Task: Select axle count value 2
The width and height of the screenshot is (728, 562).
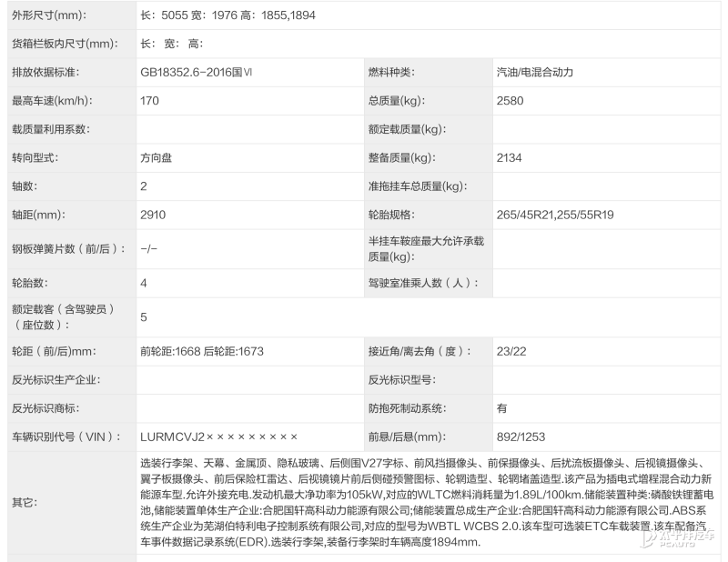Action: click(x=144, y=186)
